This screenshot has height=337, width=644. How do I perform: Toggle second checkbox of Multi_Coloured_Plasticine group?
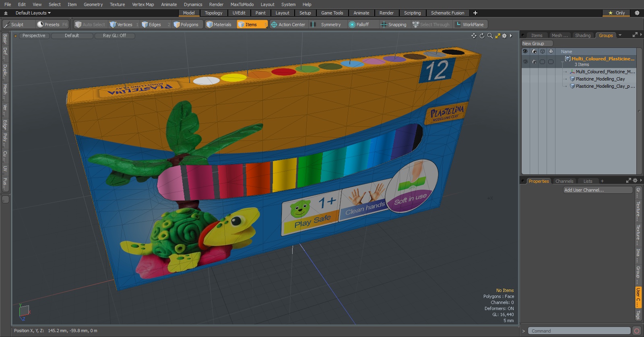pyautogui.click(x=551, y=62)
